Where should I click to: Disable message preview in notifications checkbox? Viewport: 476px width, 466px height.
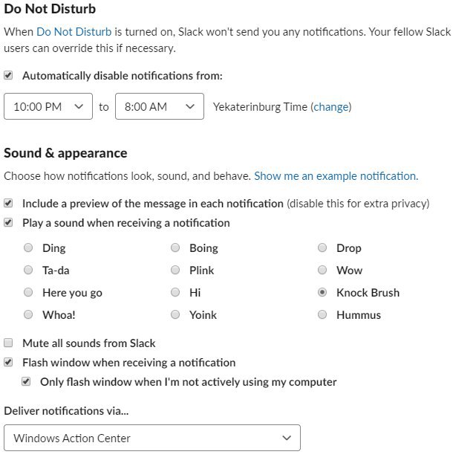(x=8, y=203)
